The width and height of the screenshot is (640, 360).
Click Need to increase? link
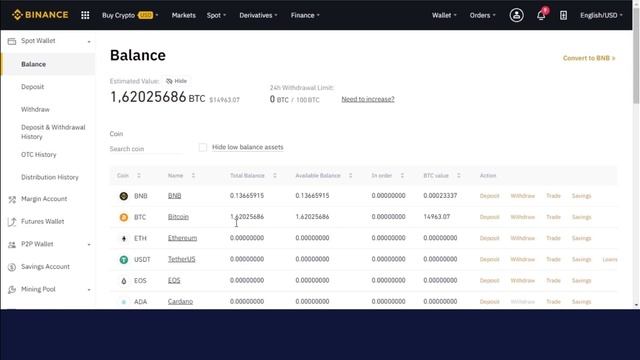coord(368,99)
